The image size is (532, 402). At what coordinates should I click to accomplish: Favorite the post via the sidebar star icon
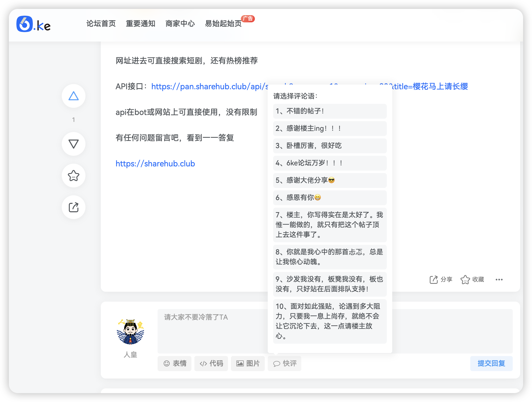coord(73,176)
